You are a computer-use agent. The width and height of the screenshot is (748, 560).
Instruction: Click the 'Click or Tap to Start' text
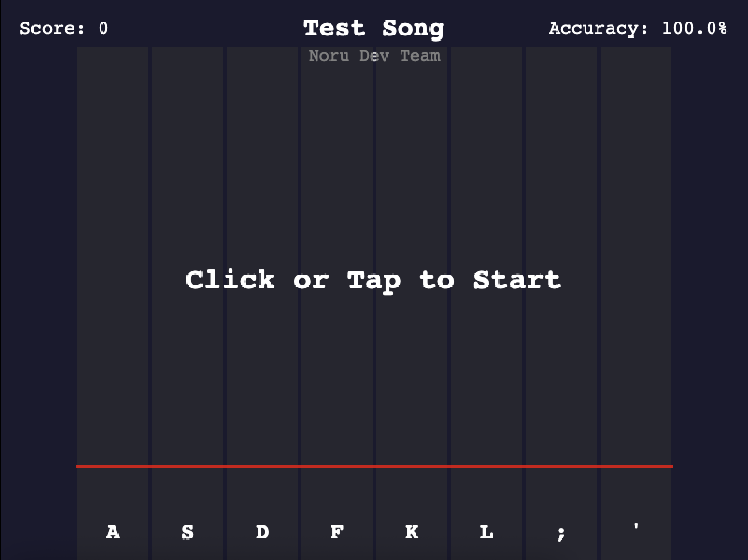(373, 280)
